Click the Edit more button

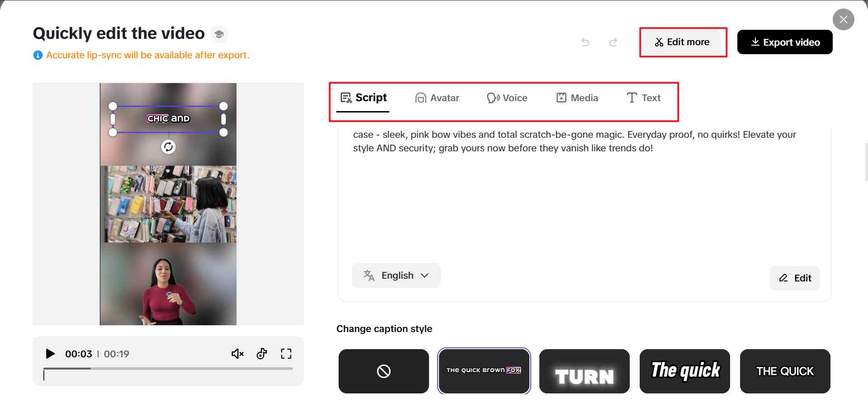click(683, 42)
